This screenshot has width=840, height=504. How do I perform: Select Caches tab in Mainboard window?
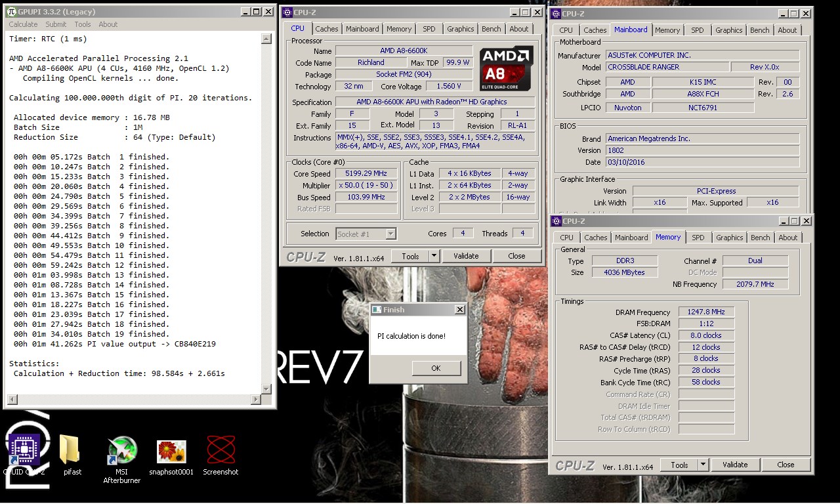(x=595, y=30)
